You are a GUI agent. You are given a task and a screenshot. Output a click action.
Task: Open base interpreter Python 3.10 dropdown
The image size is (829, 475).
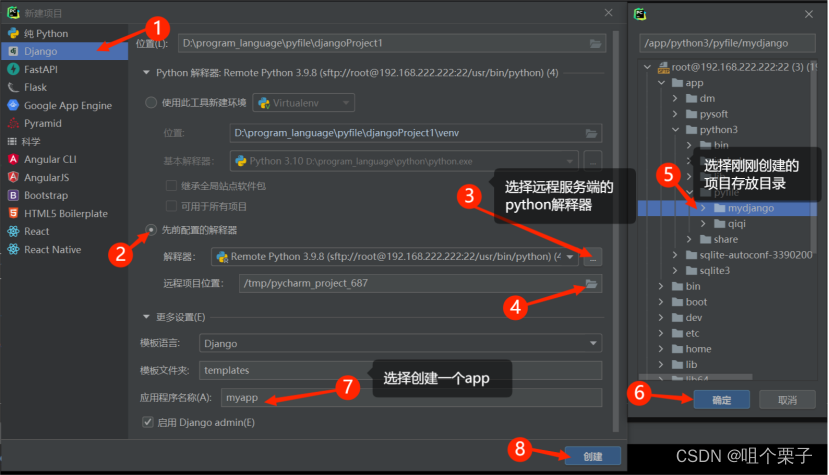coord(404,161)
